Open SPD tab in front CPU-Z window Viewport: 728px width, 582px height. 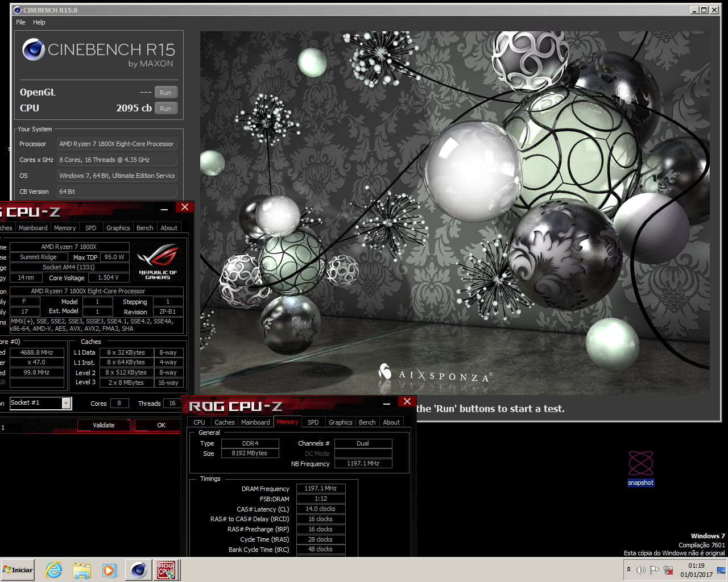[313, 422]
